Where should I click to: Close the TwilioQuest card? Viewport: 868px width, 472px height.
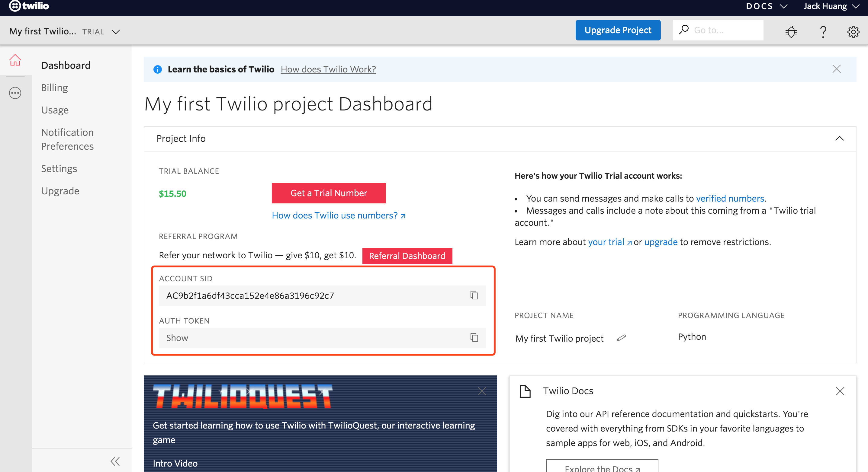pos(482,391)
